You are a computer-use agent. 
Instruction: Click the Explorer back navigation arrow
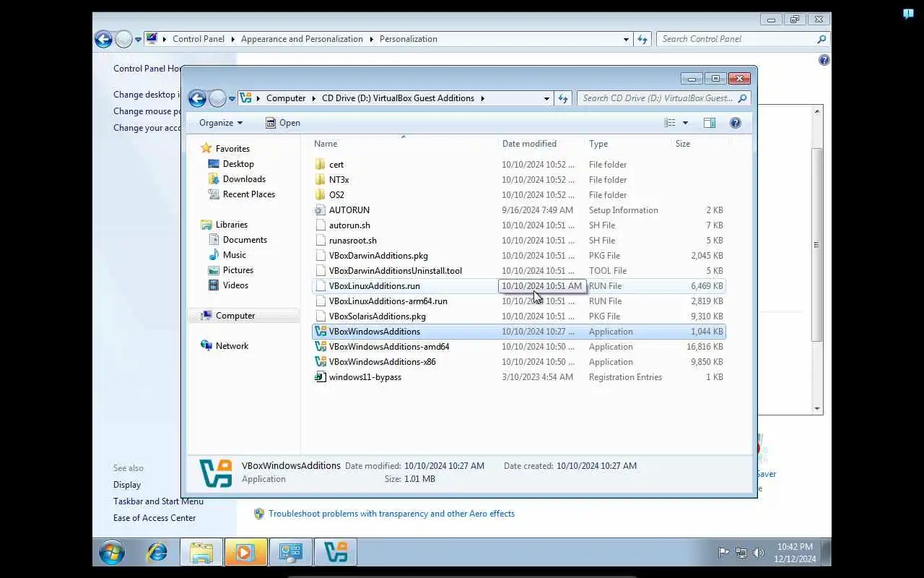pyautogui.click(x=197, y=98)
